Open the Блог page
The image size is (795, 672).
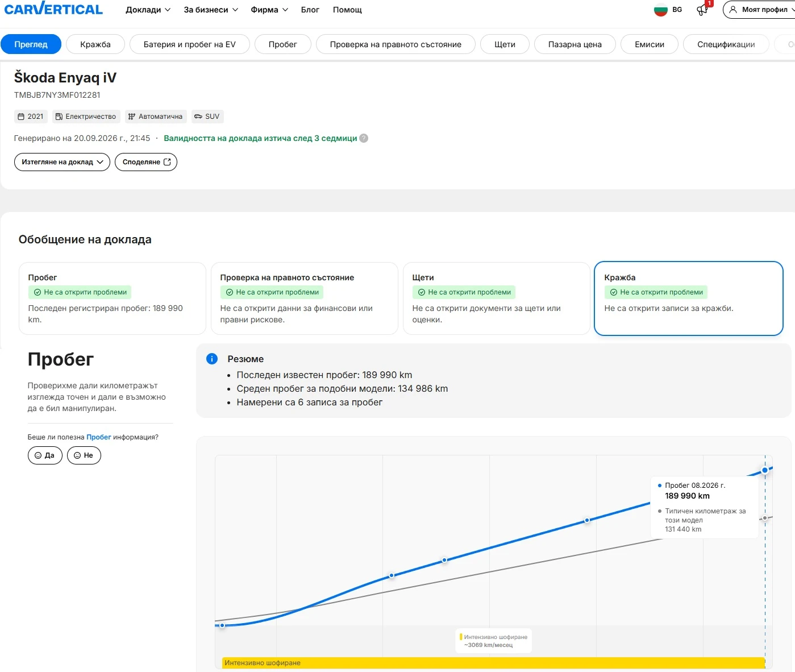pyautogui.click(x=310, y=10)
